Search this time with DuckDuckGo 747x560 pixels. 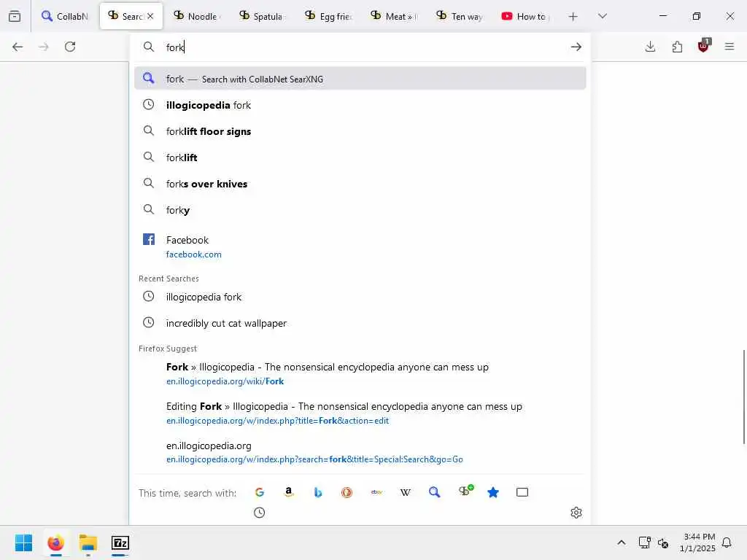pos(347,492)
